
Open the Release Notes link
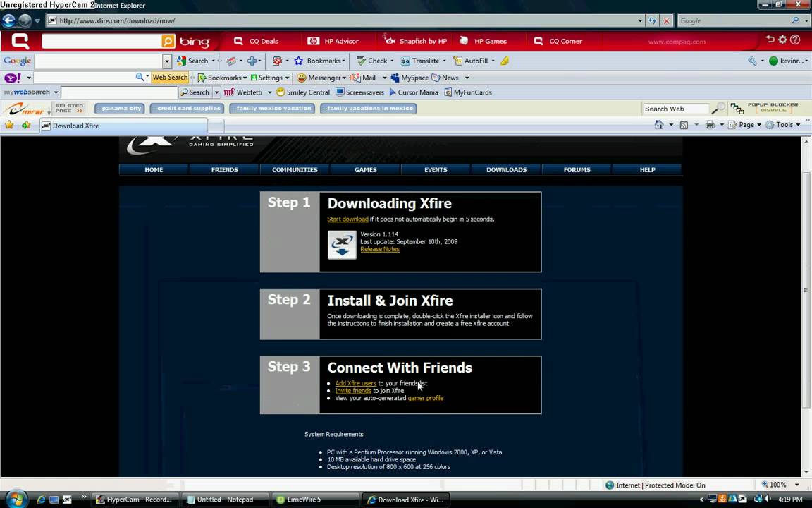380,249
